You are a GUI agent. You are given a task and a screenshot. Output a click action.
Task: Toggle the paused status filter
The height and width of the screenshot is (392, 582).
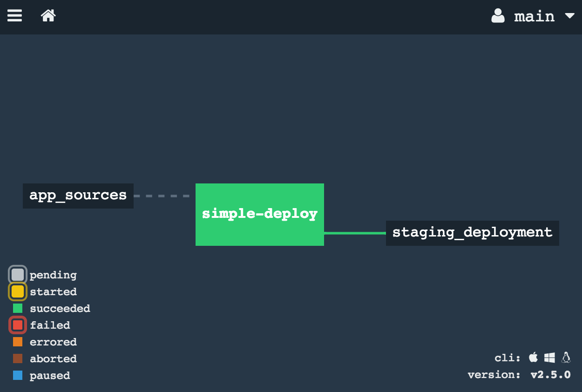coord(17,375)
